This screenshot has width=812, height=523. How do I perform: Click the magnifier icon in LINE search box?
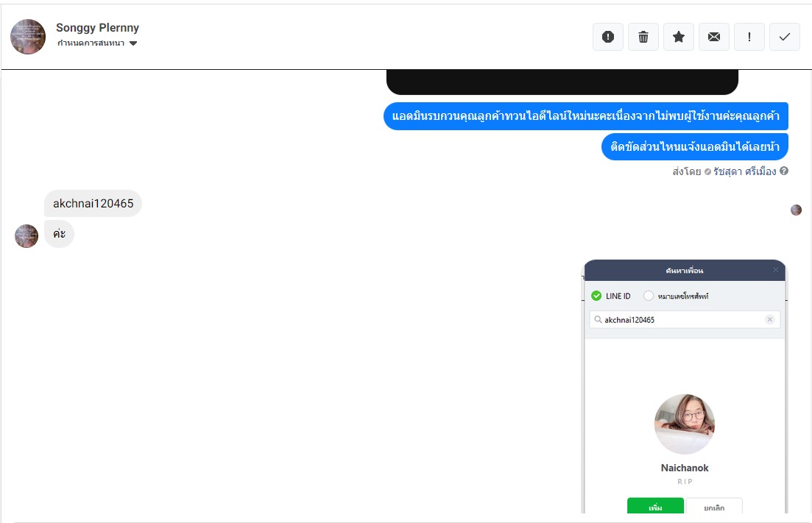(598, 320)
